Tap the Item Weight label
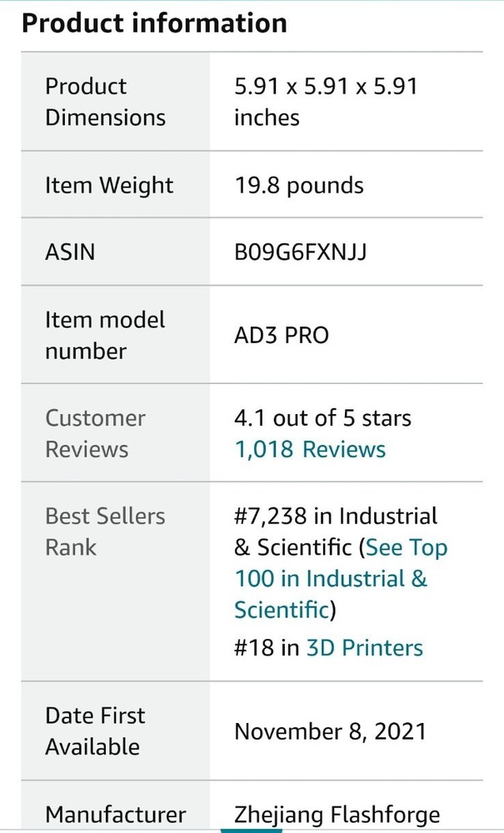The height and width of the screenshot is (833, 504). point(109,185)
